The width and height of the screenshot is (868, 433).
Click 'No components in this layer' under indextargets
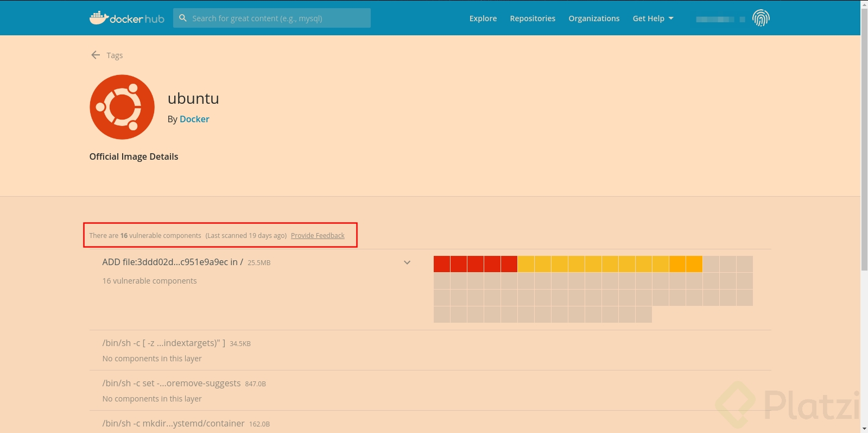152,359
